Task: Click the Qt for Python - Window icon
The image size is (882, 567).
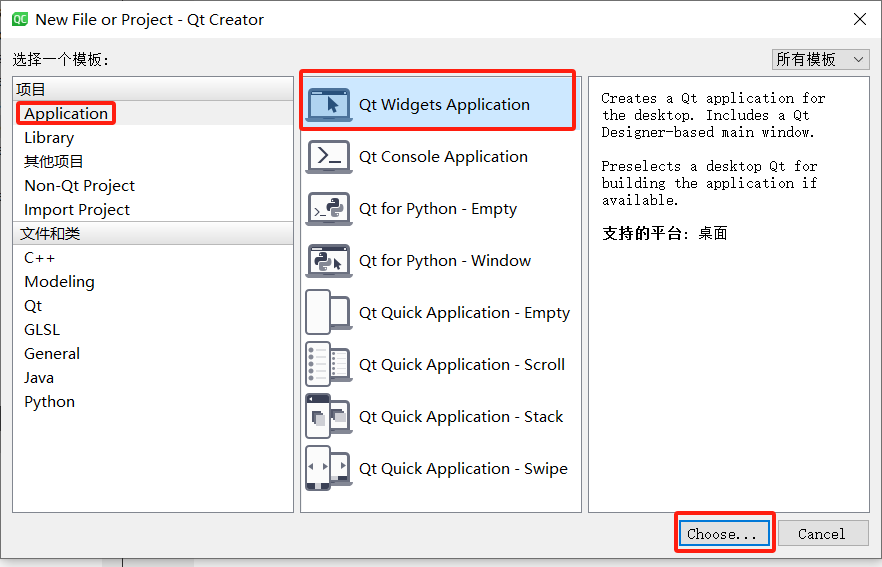Action: (329, 260)
